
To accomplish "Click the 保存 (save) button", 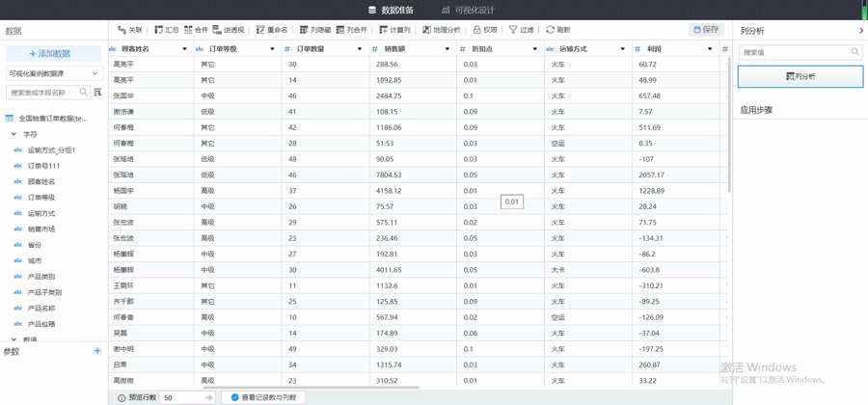I will click(706, 30).
